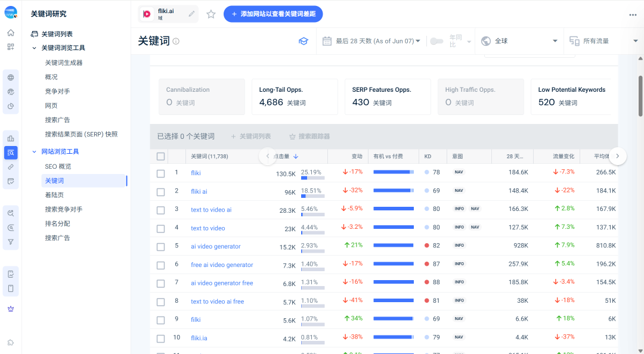The width and height of the screenshot is (644, 354).
Task: Click the globe icon beside 全球
Action: coord(486,41)
